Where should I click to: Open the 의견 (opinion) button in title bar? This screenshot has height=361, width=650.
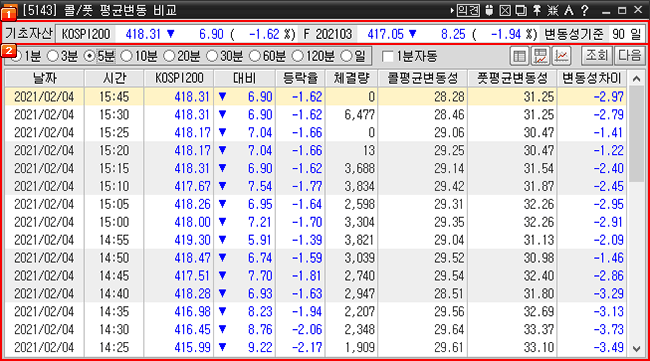[x=468, y=10]
